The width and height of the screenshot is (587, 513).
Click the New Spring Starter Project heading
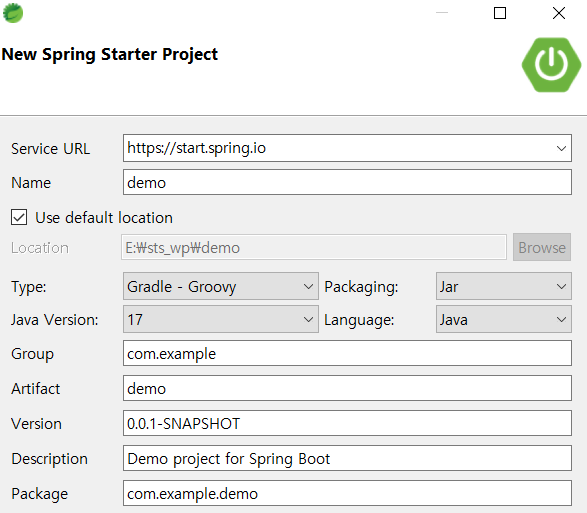[x=110, y=55]
